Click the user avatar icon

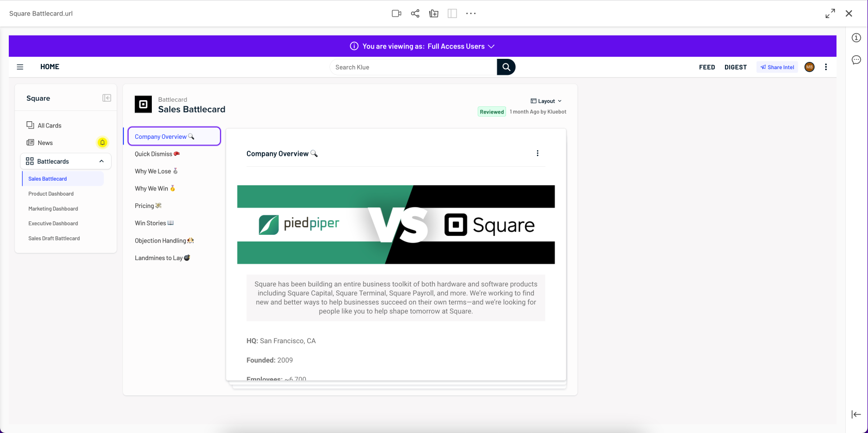coord(809,67)
